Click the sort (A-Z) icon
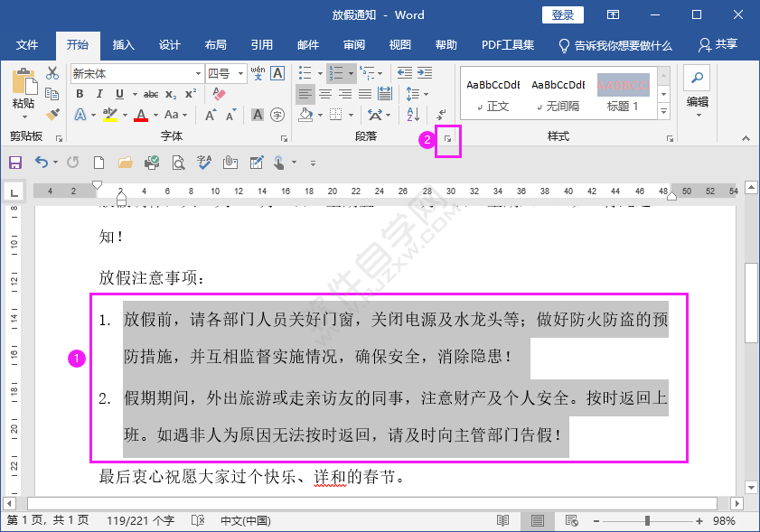Image resolution: width=760 pixels, height=532 pixels. coord(412,115)
